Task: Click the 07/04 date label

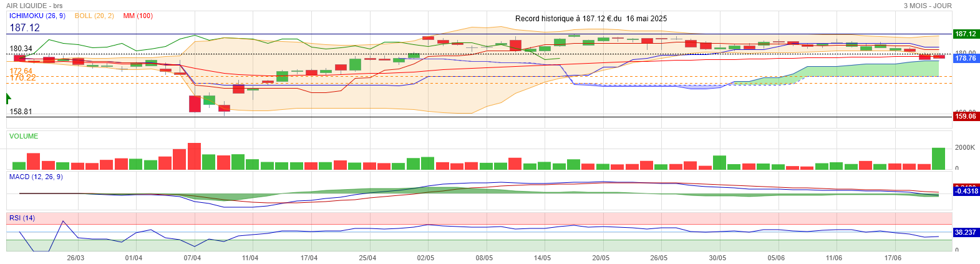Action: [x=192, y=258]
